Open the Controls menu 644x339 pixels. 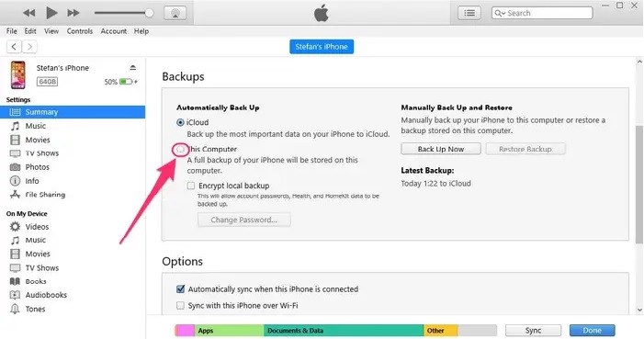80,31
